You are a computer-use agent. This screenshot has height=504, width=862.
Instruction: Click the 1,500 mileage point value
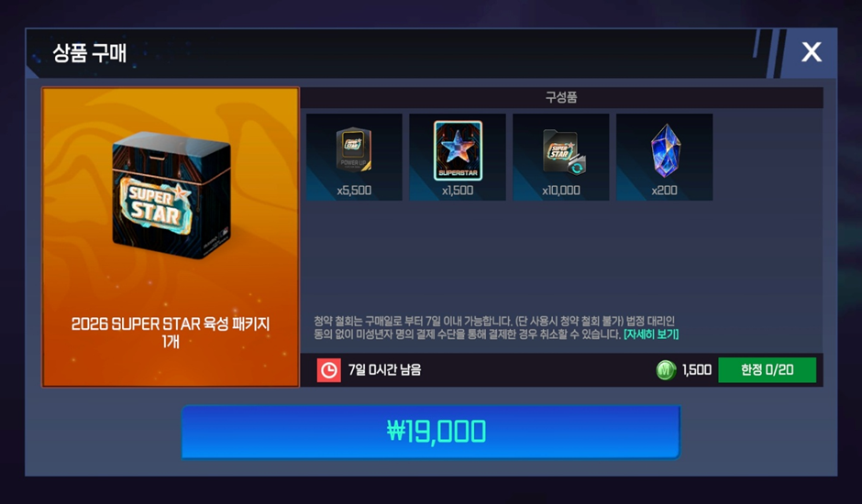click(x=697, y=370)
